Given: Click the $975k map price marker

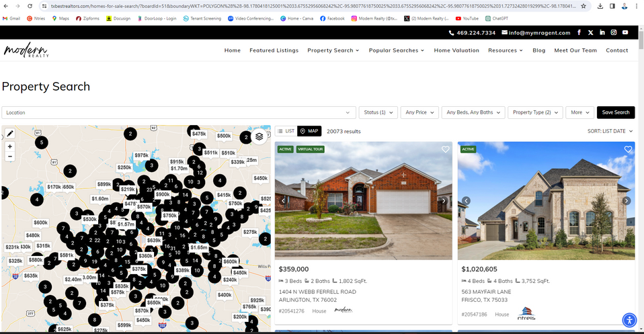Looking at the screenshot, I should point(142,155).
